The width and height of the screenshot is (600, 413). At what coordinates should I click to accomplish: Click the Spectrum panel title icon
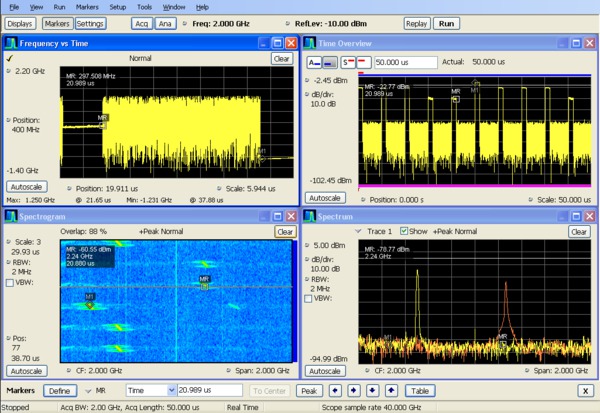pos(310,215)
